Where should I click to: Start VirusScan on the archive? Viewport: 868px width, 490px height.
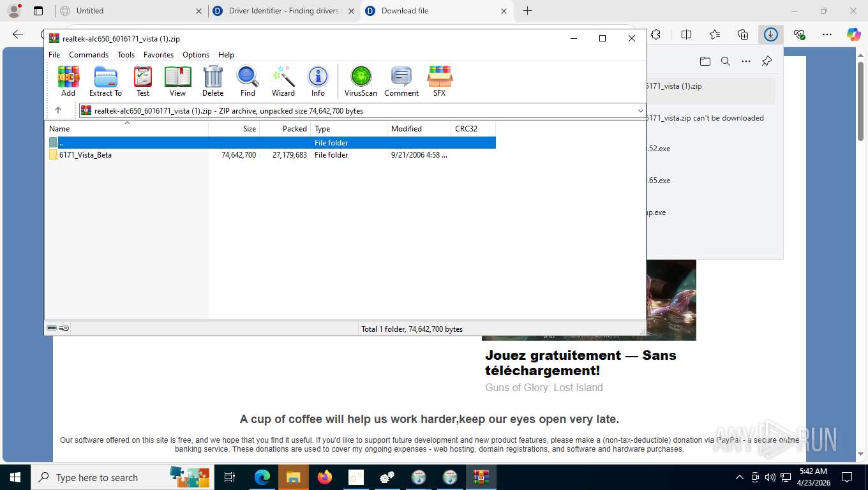click(x=361, y=81)
